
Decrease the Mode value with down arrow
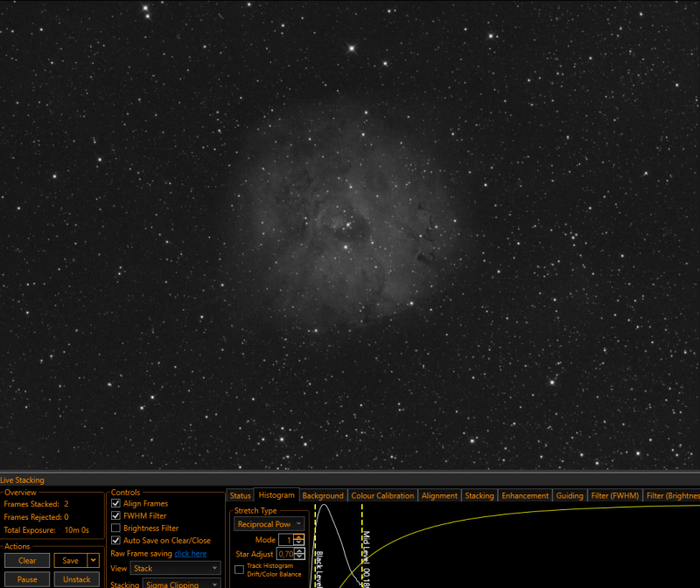click(x=299, y=542)
